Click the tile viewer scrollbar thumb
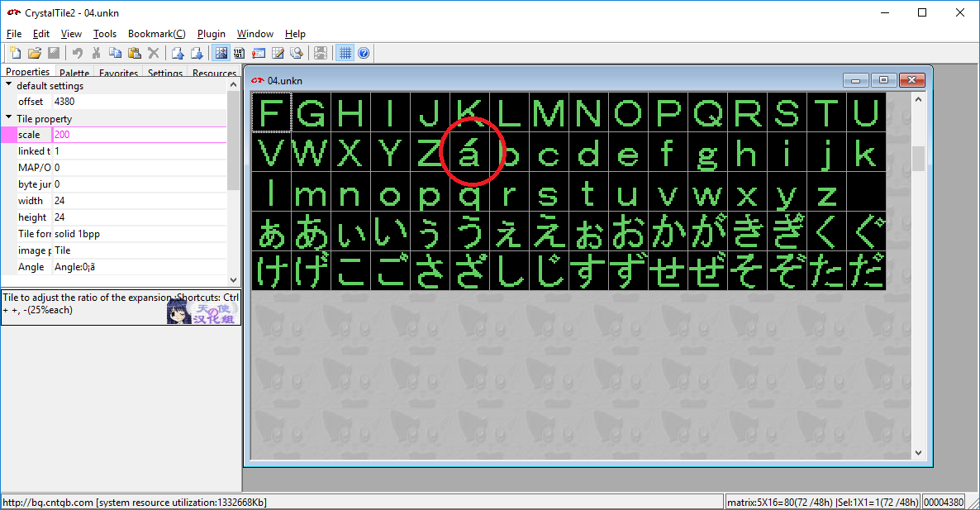Viewport: 980px width, 510px height. coord(918,158)
